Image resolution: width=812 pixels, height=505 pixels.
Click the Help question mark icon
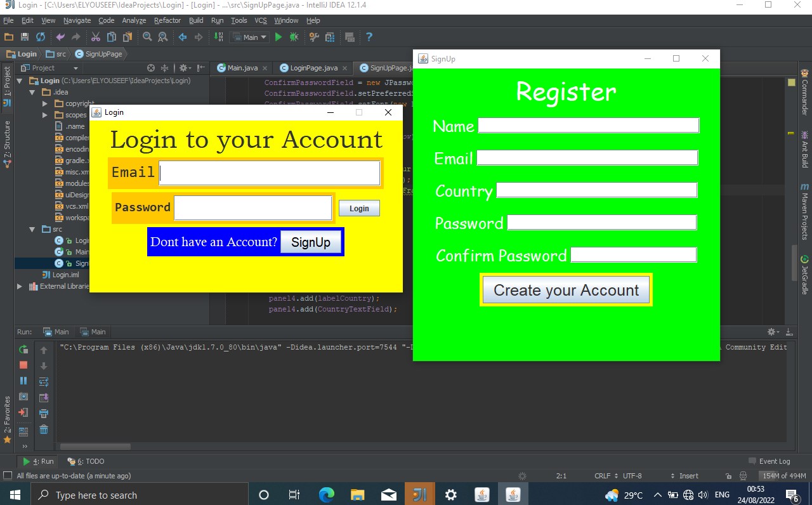(x=369, y=37)
